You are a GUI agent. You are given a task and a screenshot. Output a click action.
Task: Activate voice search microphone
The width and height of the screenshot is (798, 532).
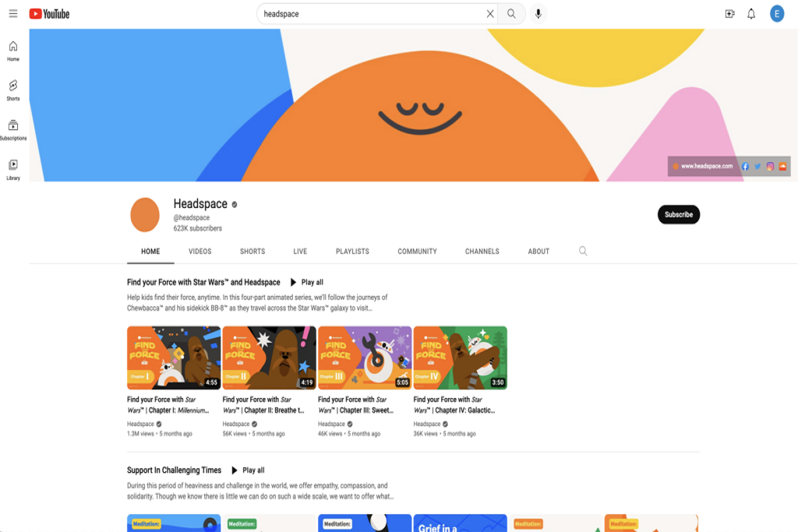click(x=538, y=13)
